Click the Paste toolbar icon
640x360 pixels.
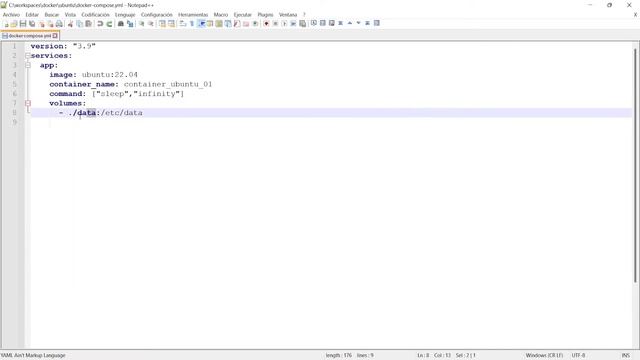[88, 24]
